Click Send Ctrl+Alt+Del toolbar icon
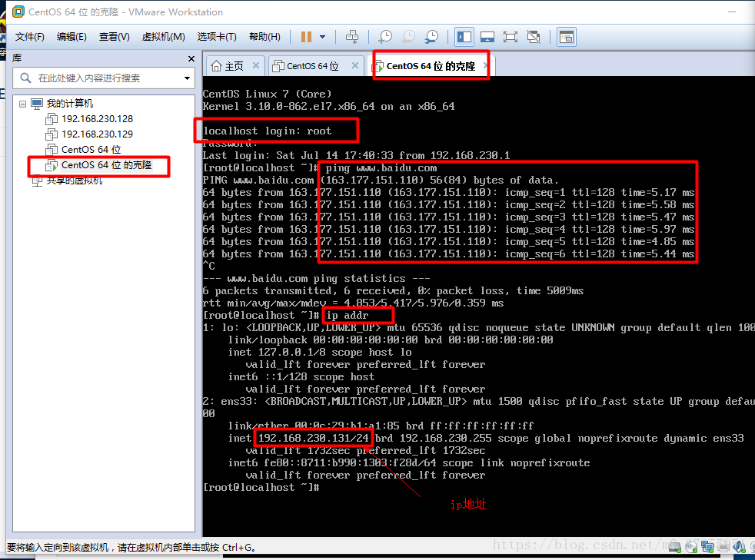Viewport: 755px width, 560px height. (x=352, y=37)
